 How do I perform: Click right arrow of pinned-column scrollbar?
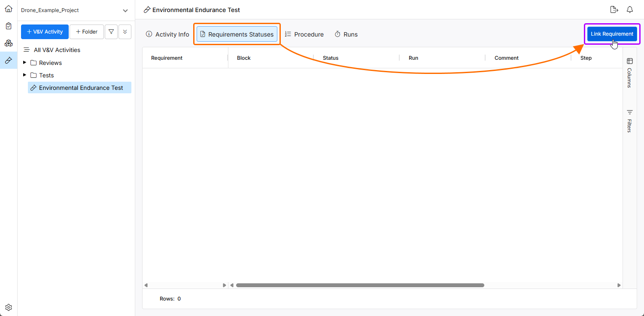(224, 285)
